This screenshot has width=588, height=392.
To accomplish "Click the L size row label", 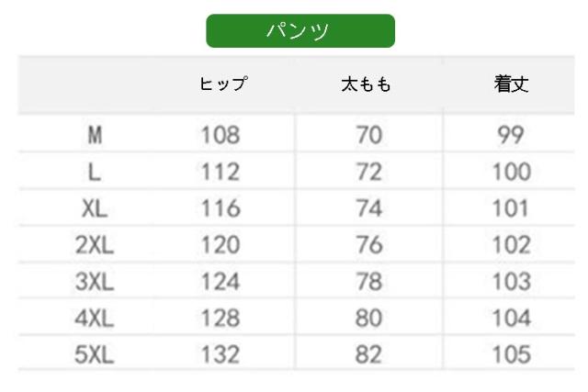I will pos(95,173).
